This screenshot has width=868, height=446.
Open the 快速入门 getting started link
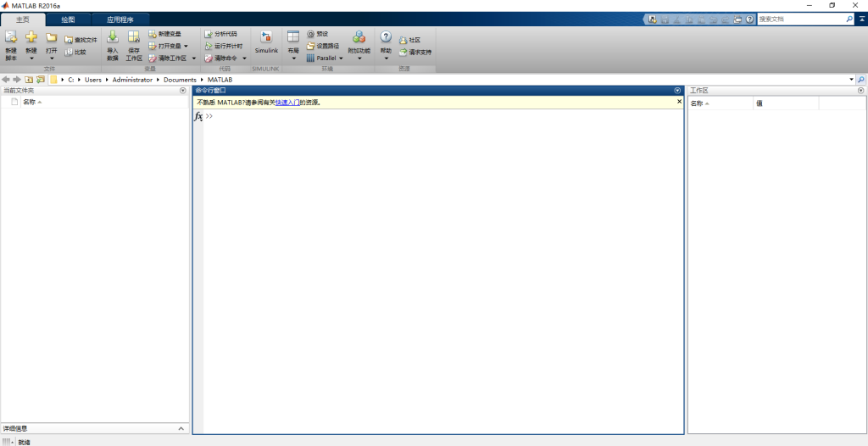pyautogui.click(x=287, y=103)
